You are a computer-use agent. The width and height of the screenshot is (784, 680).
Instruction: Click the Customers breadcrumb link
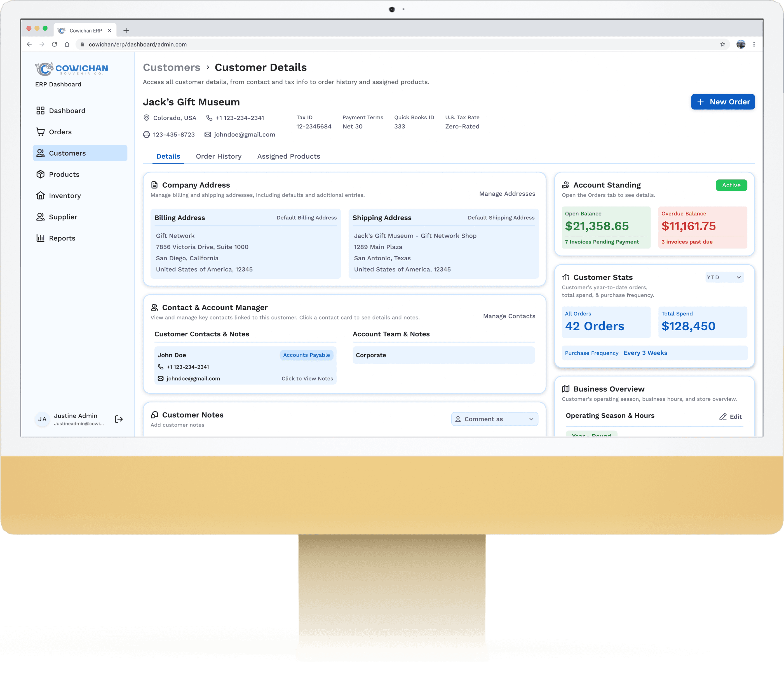(172, 67)
